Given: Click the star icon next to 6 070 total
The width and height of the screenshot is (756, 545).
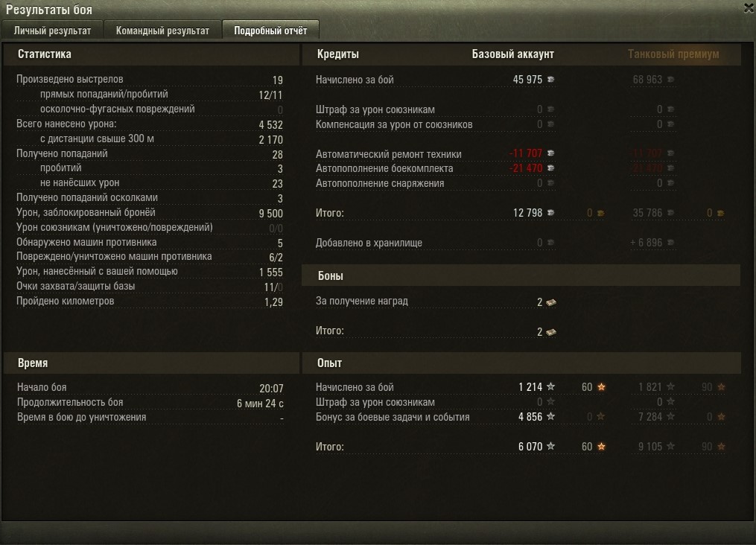Looking at the screenshot, I should tap(550, 446).
